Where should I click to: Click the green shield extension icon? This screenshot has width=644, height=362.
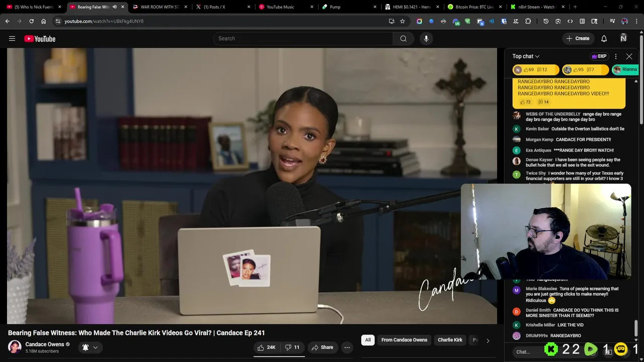click(467, 21)
